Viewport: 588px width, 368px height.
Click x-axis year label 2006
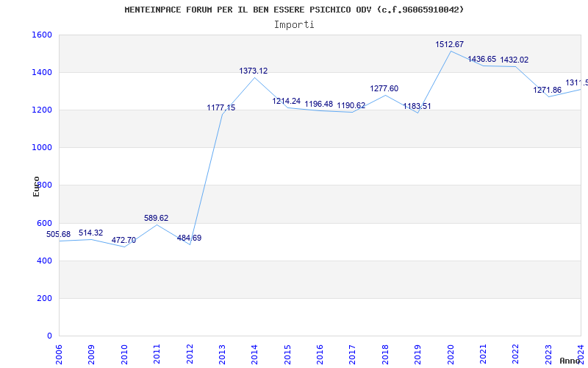pos(59,354)
